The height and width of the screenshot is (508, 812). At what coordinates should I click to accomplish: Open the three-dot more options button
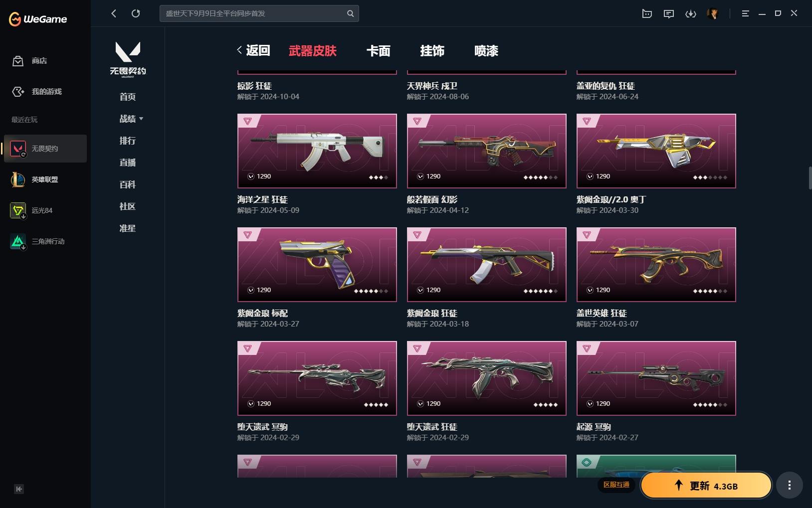(789, 485)
